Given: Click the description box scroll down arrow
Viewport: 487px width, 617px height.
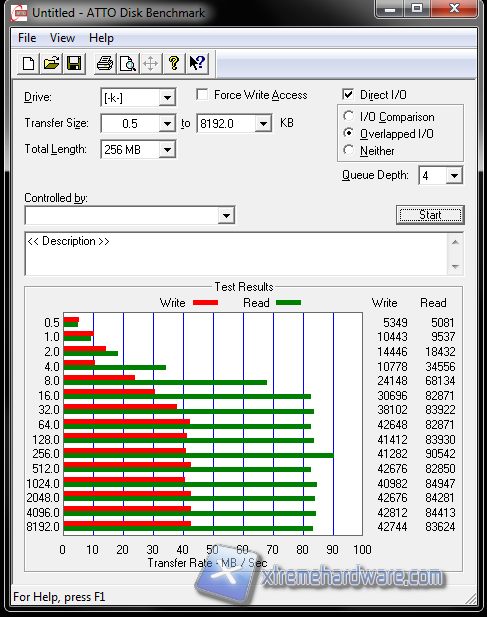Looking at the screenshot, I should [x=456, y=266].
